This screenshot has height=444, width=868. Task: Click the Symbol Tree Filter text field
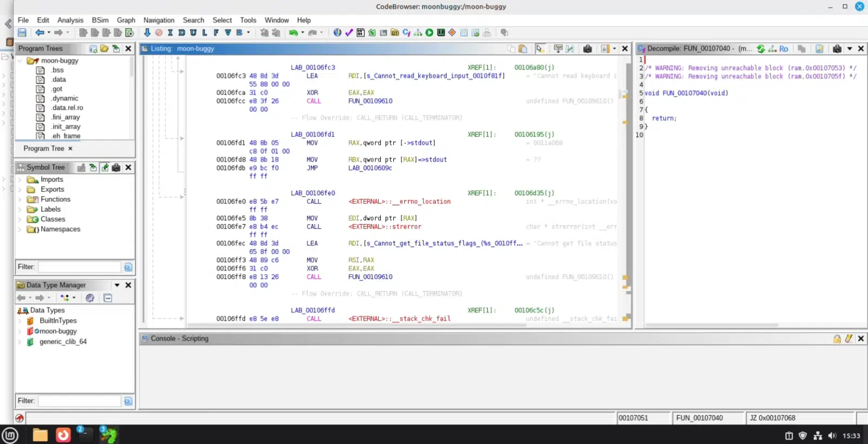click(x=80, y=267)
